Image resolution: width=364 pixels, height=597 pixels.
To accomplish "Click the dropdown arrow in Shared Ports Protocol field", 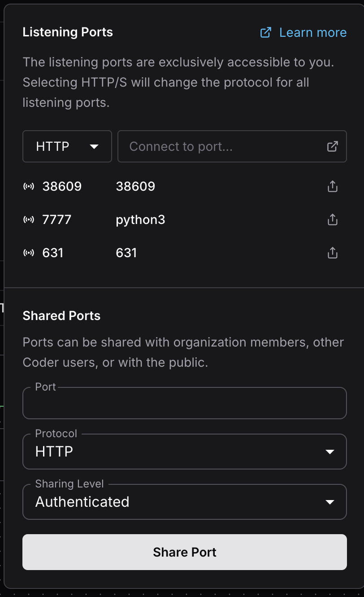I will pos(330,452).
